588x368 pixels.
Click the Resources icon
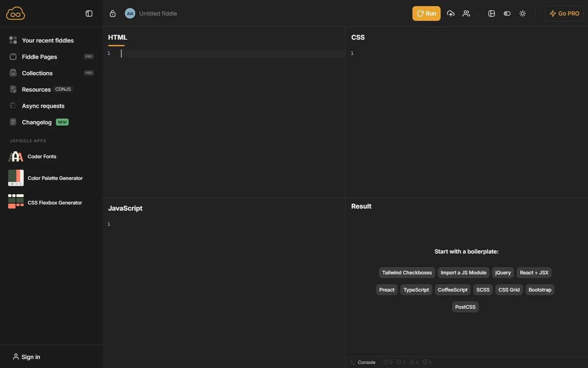coord(13,89)
